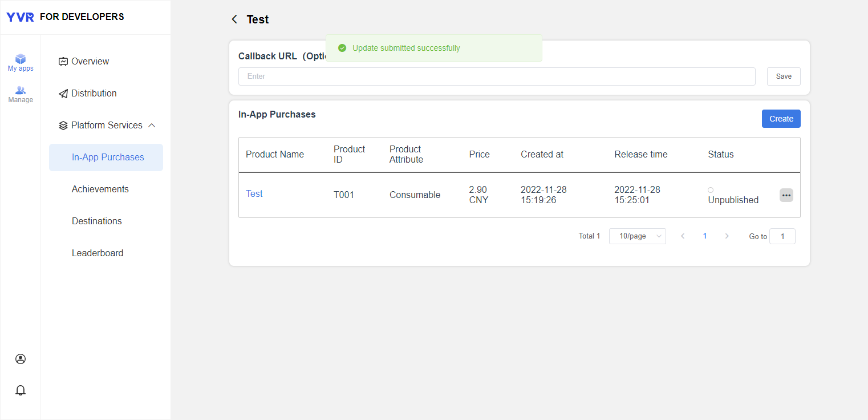Viewport: 868px width, 420px height.
Task: Go to previous page arrow
Action: [x=683, y=236]
